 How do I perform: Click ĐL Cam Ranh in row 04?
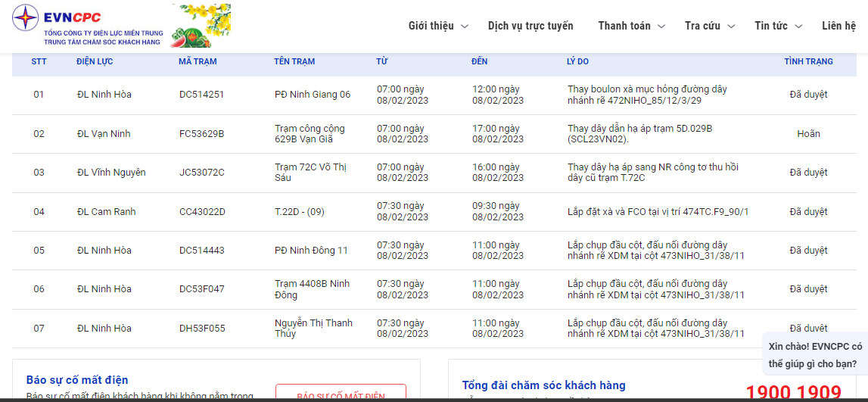106,212
